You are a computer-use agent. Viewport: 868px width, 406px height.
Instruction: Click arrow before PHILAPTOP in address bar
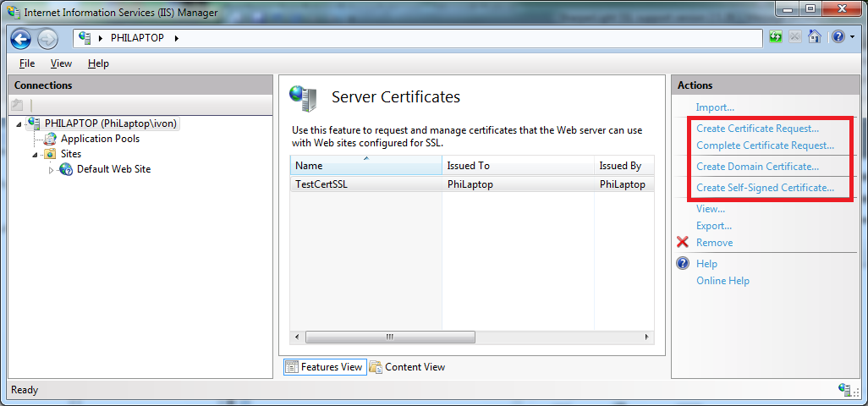pyautogui.click(x=101, y=38)
